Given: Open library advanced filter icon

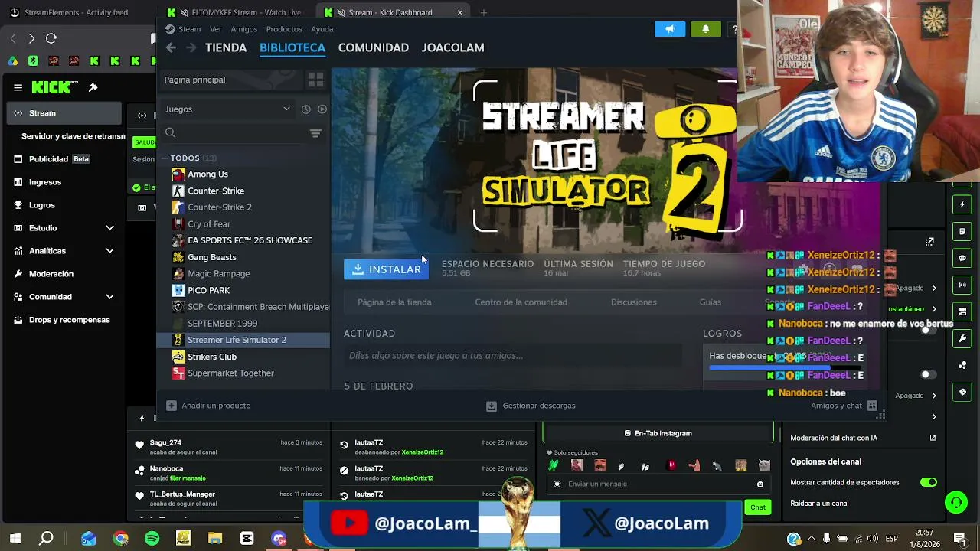Looking at the screenshot, I should tap(315, 133).
